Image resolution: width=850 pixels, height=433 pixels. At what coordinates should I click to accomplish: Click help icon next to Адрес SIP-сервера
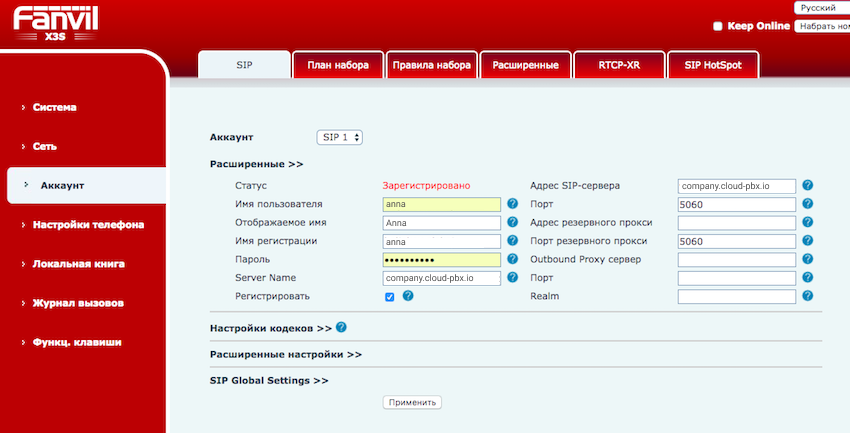point(807,185)
